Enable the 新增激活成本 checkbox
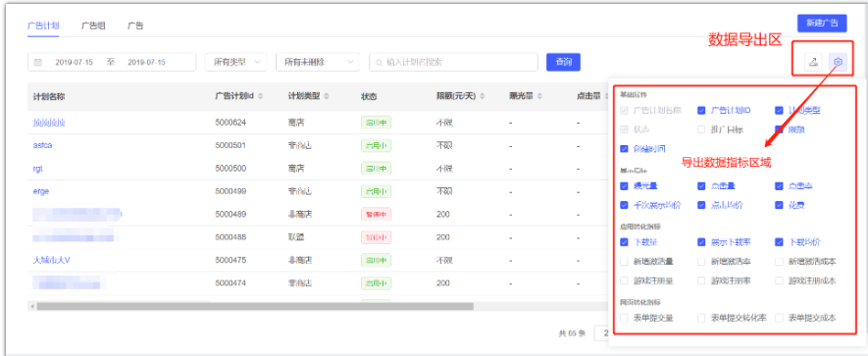This screenshot has width=868, height=356. coord(779,261)
